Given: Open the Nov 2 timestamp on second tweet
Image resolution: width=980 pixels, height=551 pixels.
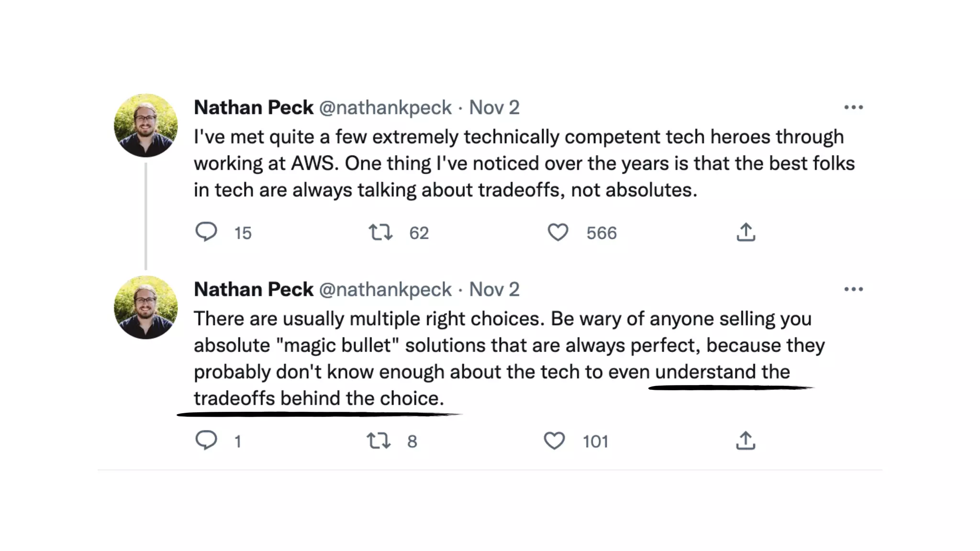Looking at the screenshot, I should [x=494, y=289].
